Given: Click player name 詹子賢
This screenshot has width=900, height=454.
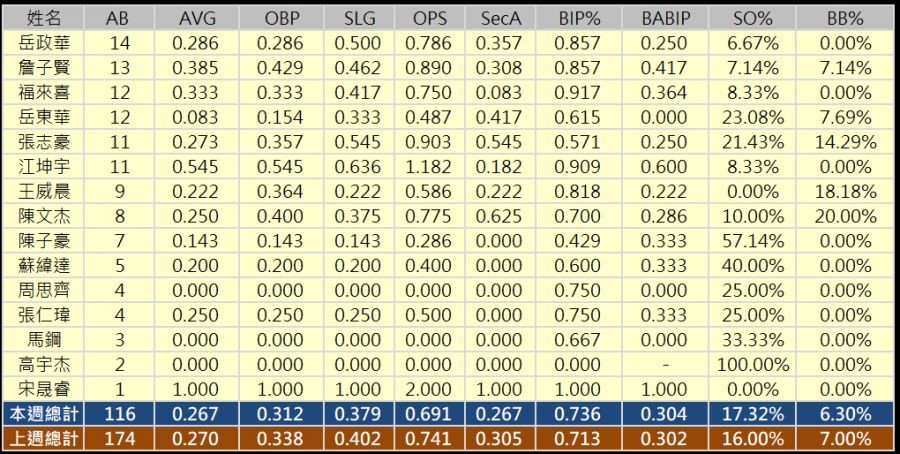Looking at the screenshot, I should coord(43,68).
